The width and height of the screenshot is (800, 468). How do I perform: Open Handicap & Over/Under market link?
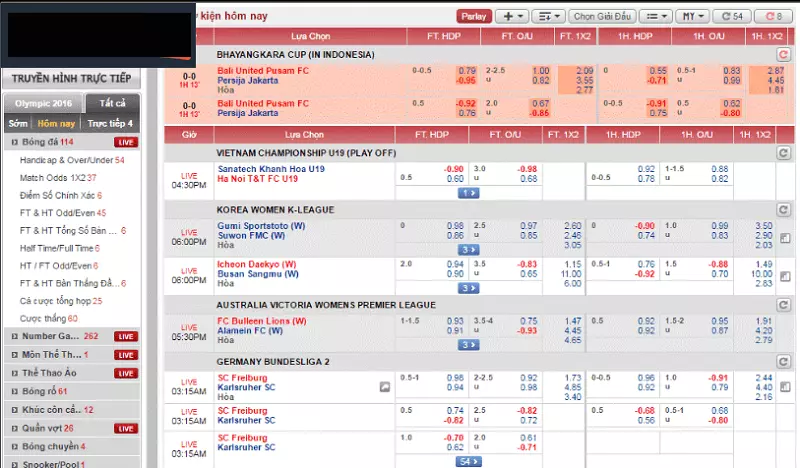click(x=67, y=160)
